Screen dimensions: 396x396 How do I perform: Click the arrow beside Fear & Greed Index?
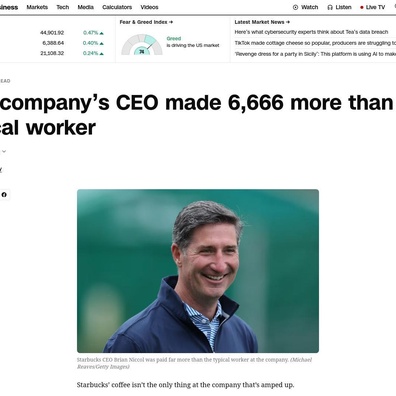[x=171, y=22]
